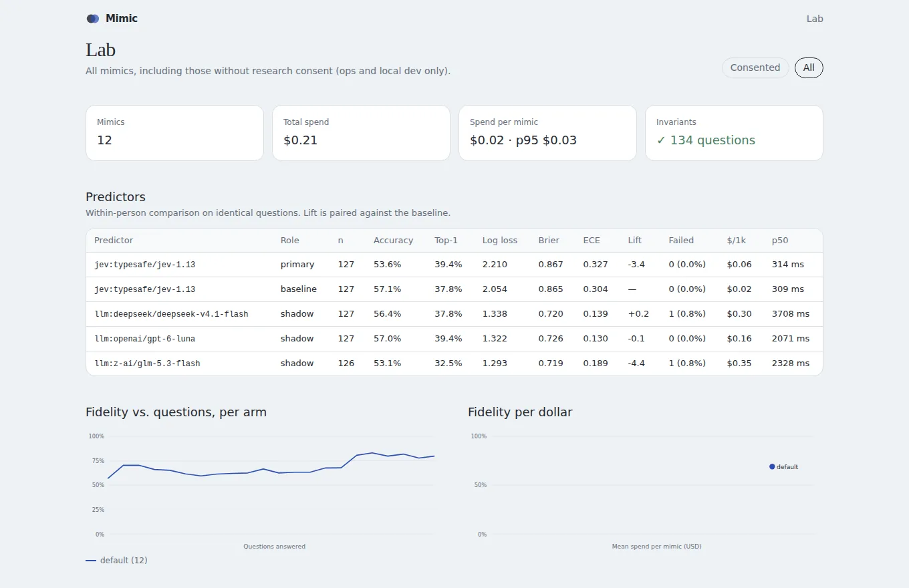Click the Mimic logo icon

(x=93, y=19)
